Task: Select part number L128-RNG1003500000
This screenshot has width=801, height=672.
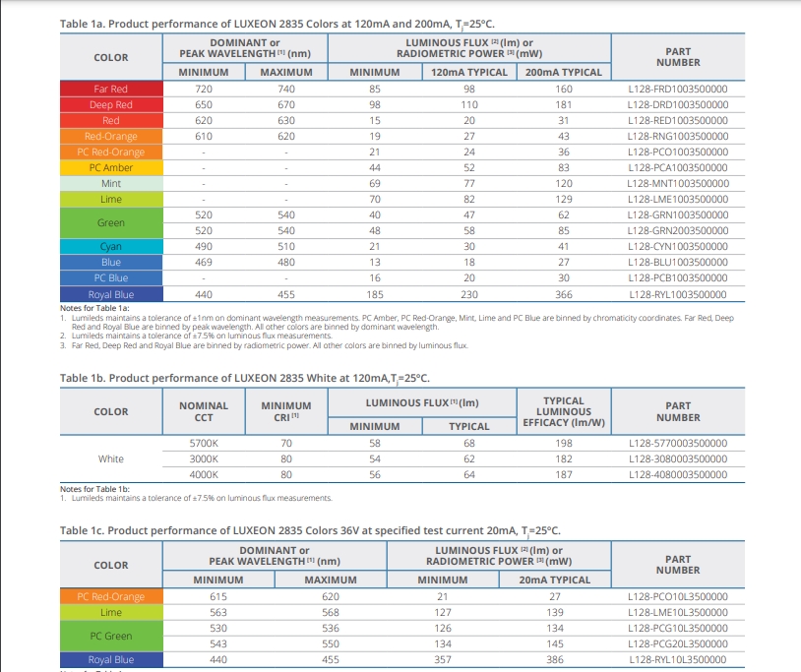Action: 678,137
